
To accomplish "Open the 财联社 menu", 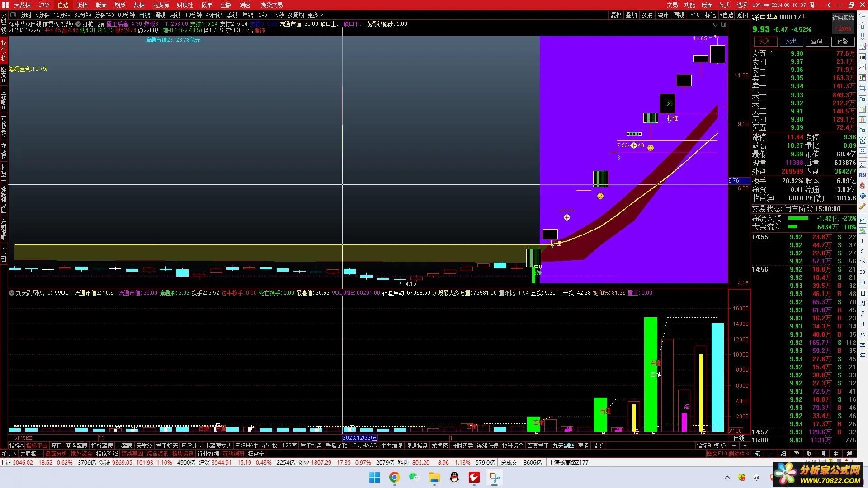I will pyautogui.click(x=185, y=5).
